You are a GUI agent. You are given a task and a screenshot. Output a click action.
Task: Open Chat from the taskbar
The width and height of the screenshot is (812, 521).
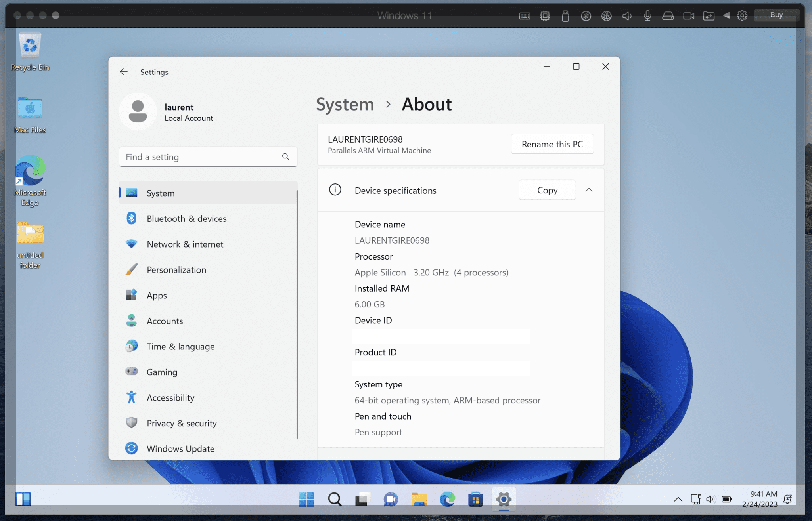tap(391, 500)
